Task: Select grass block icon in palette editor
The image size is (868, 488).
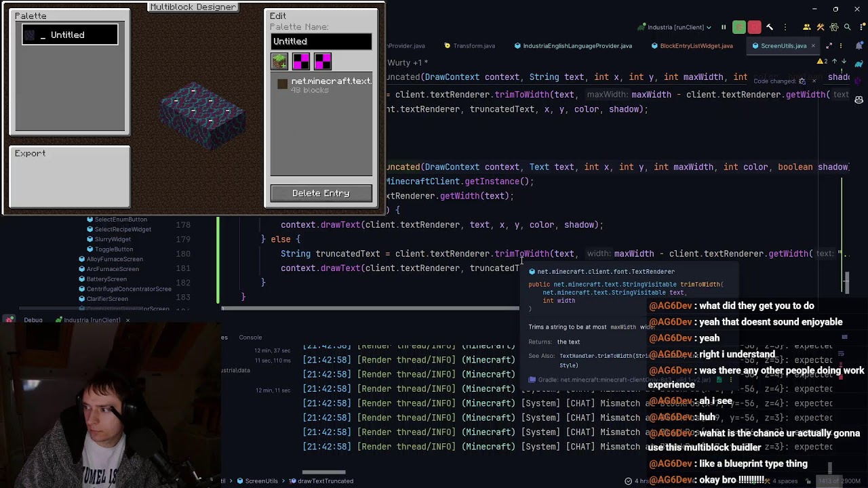Action: point(279,62)
